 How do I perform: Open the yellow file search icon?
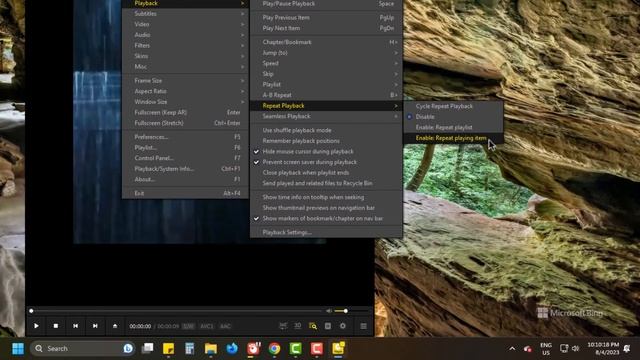coord(313,326)
